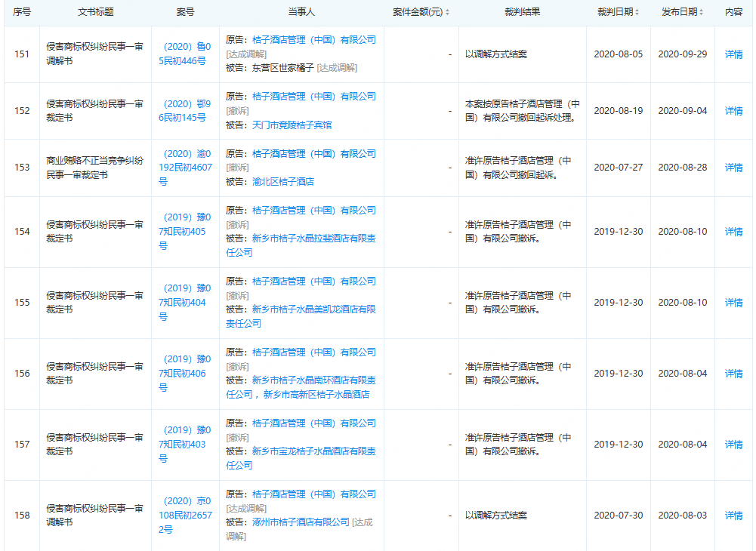
Task: Open plaintiff 桔子酒店管理(中国)有限公司 in row 158
Action: (x=314, y=494)
